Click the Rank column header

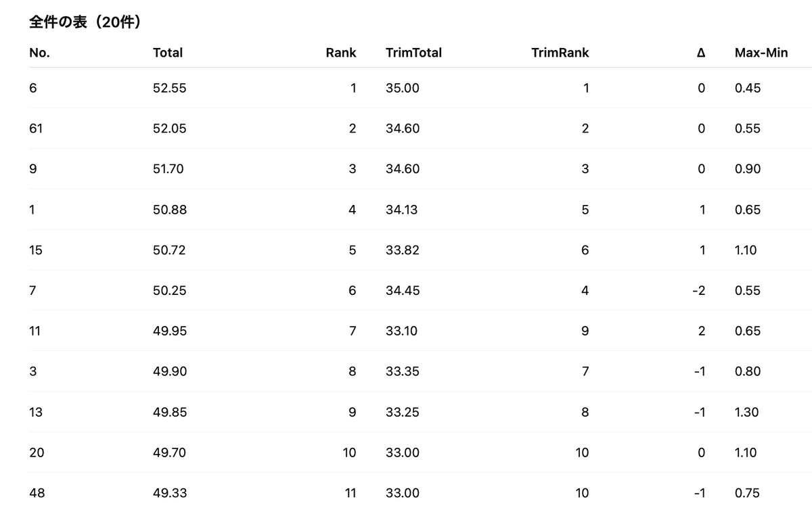click(340, 53)
